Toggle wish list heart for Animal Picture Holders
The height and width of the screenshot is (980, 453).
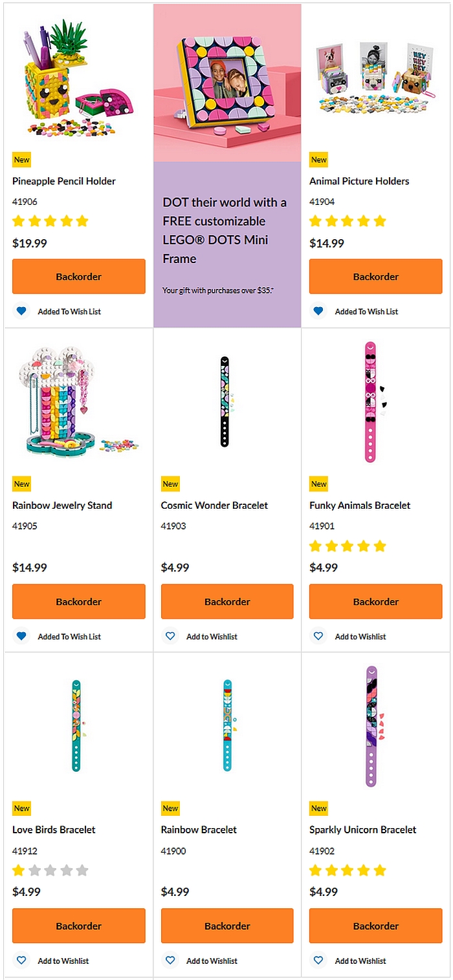pyautogui.click(x=318, y=312)
